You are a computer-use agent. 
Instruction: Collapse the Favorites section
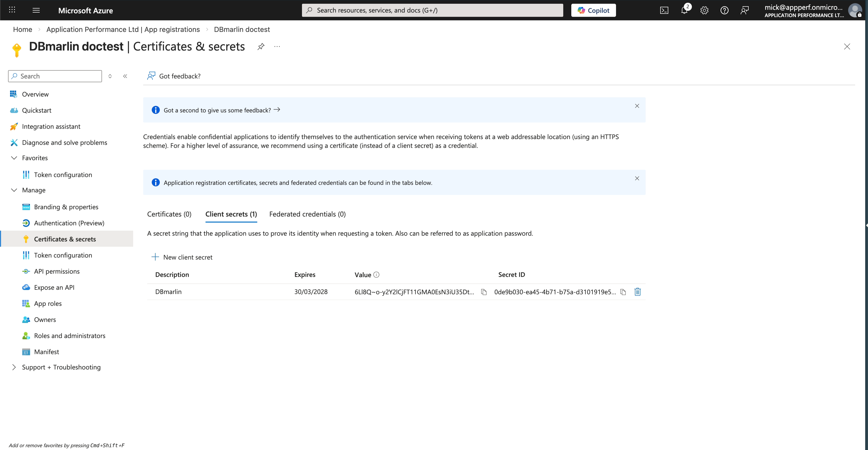14,158
